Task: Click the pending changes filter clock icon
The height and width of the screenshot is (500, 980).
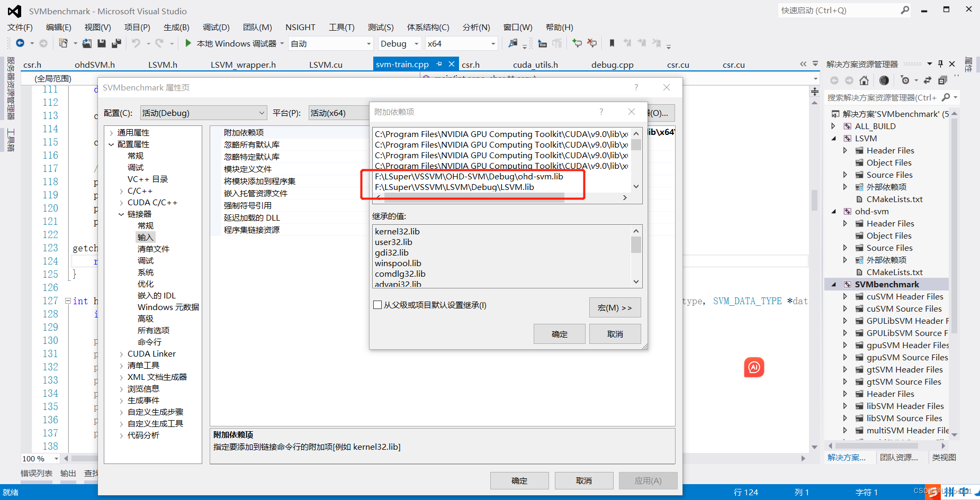Action: pyautogui.click(x=905, y=80)
